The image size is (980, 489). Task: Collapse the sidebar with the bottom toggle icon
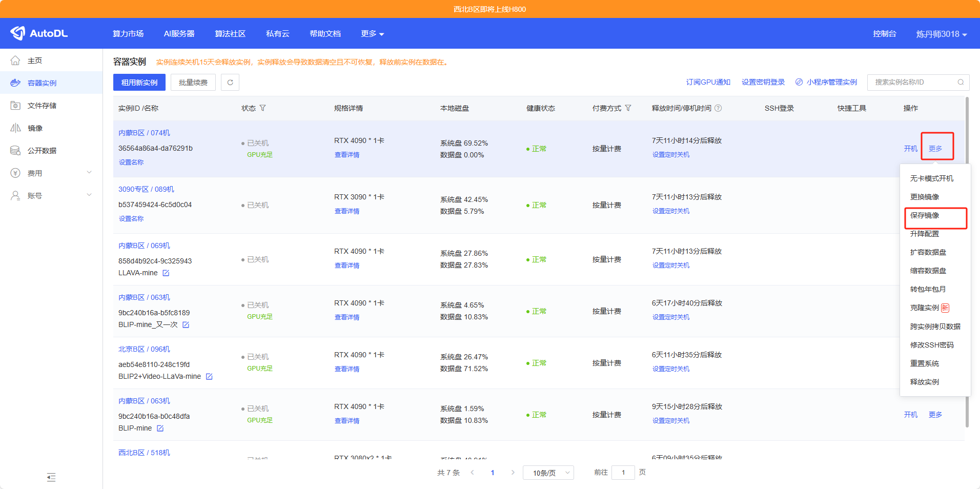[51, 477]
